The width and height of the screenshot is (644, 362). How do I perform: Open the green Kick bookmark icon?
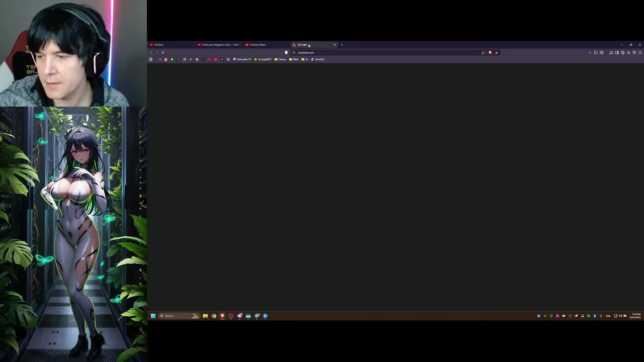(x=172, y=59)
